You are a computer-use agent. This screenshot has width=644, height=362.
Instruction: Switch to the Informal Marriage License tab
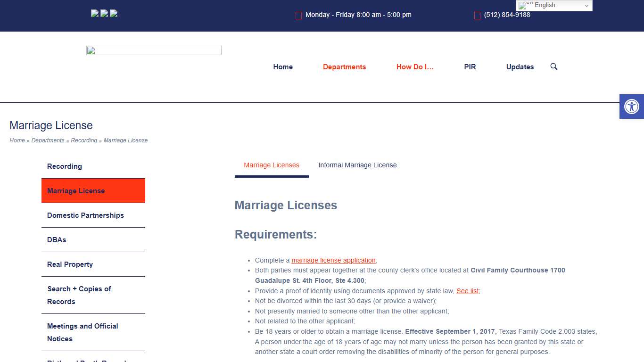(x=357, y=165)
